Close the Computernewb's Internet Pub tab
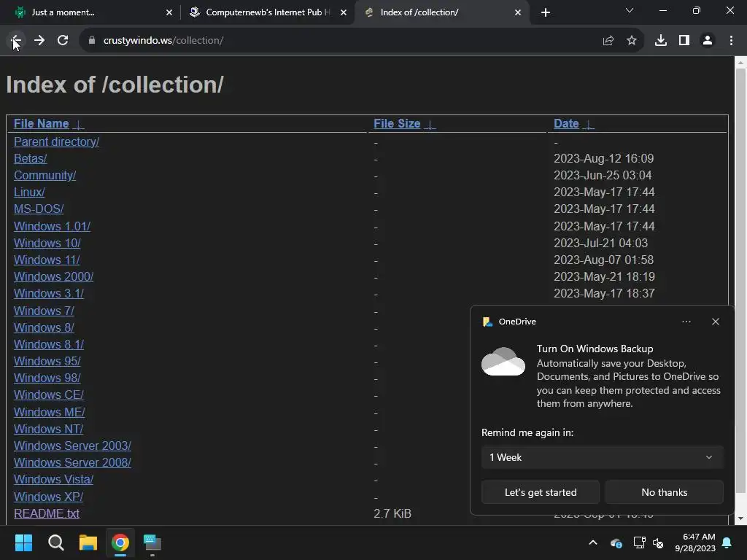The image size is (747, 560). 344,12
